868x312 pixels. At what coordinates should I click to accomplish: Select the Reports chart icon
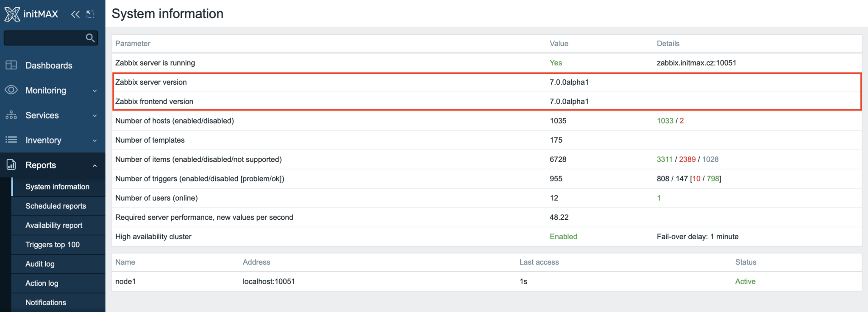click(11, 165)
